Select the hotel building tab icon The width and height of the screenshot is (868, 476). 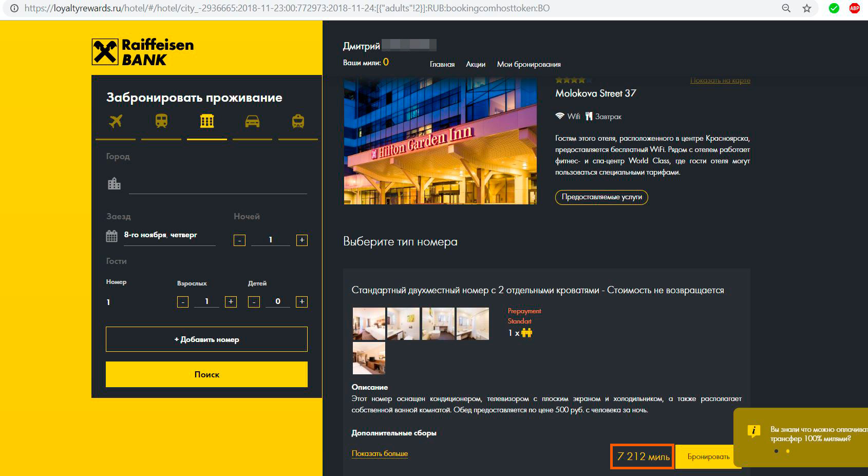point(207,121)
